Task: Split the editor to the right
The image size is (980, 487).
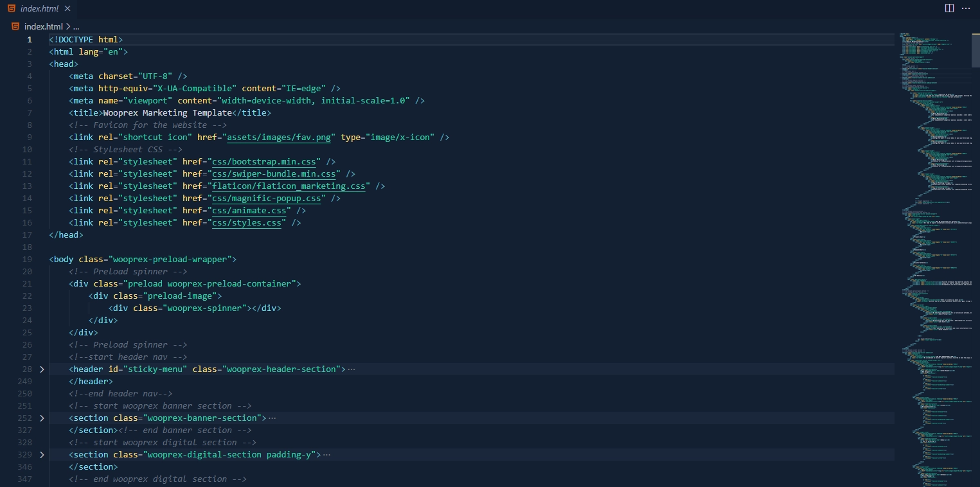Action: [949, 8]
